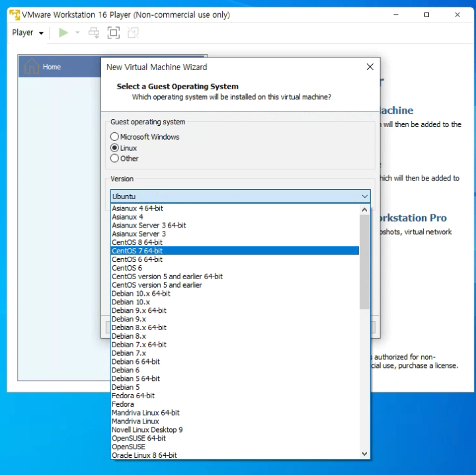The width and height of the screenshot is (476, 475).
Task: Minimize the VMware Player window
Action: 396,15
